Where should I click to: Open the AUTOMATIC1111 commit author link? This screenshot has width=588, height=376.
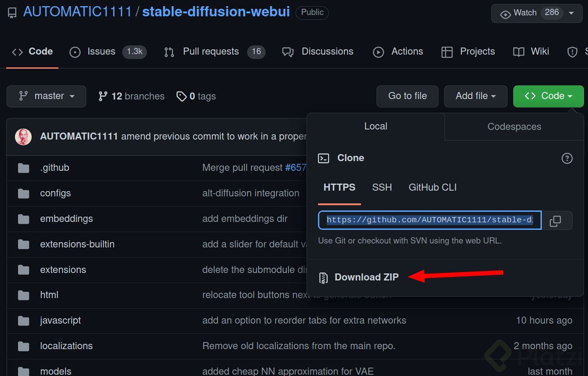pos(79,136)
